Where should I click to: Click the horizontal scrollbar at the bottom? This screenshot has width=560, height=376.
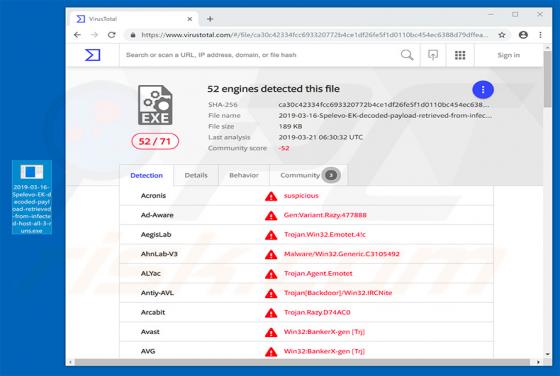point(302,362)
